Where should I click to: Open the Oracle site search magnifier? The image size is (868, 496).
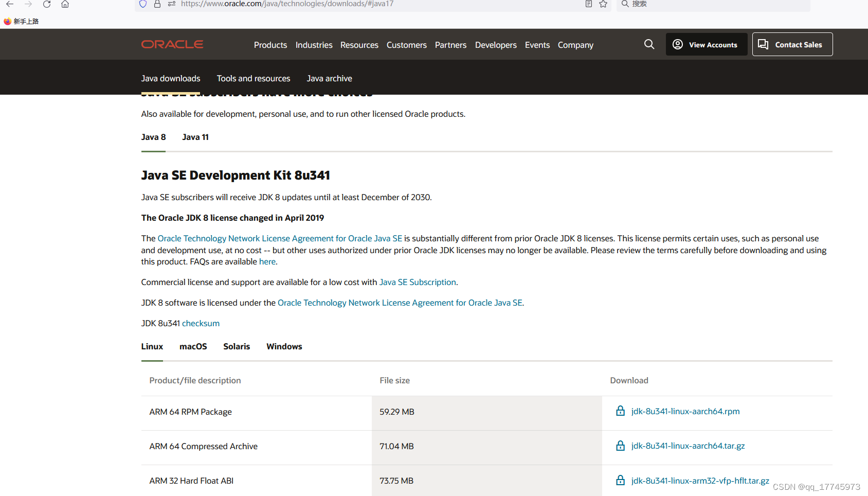tap(649, 44)
